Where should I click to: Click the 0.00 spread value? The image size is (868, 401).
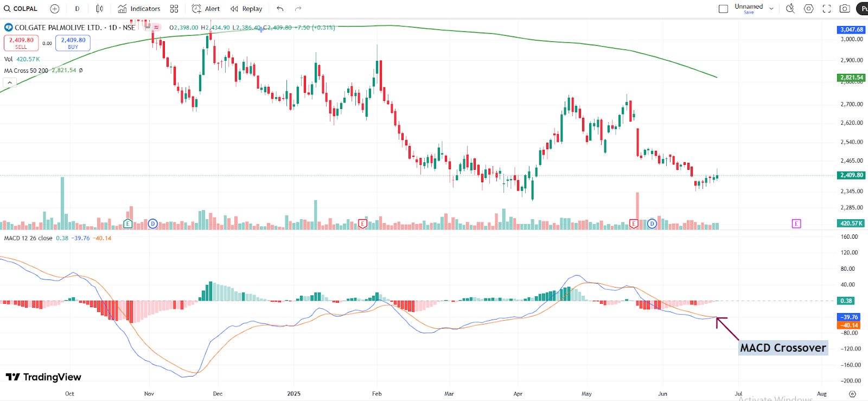[47, 43]
